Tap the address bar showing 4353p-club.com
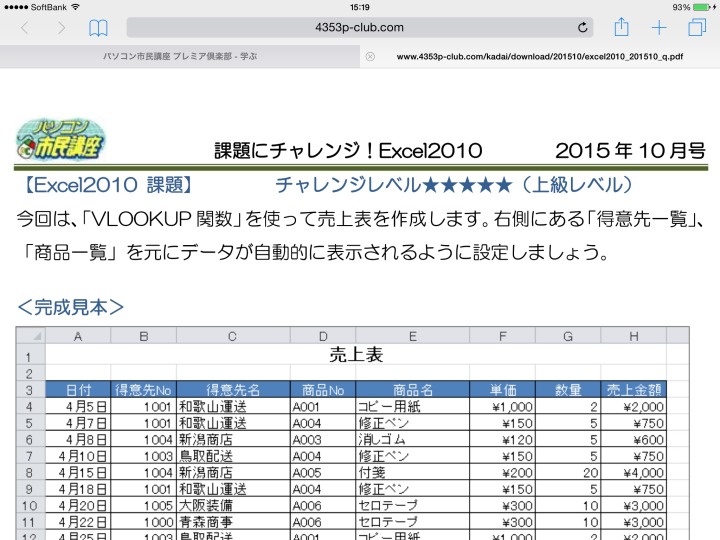This screenshot has height=540, width=720. coord(360,28)
